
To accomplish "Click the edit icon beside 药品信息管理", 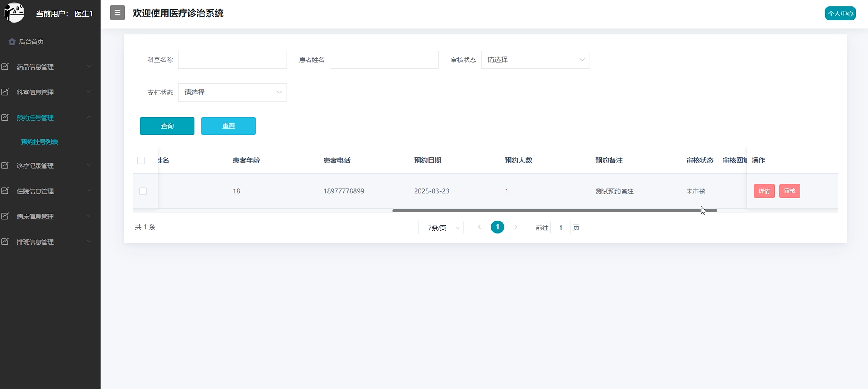I will click(x=5, y=67).
